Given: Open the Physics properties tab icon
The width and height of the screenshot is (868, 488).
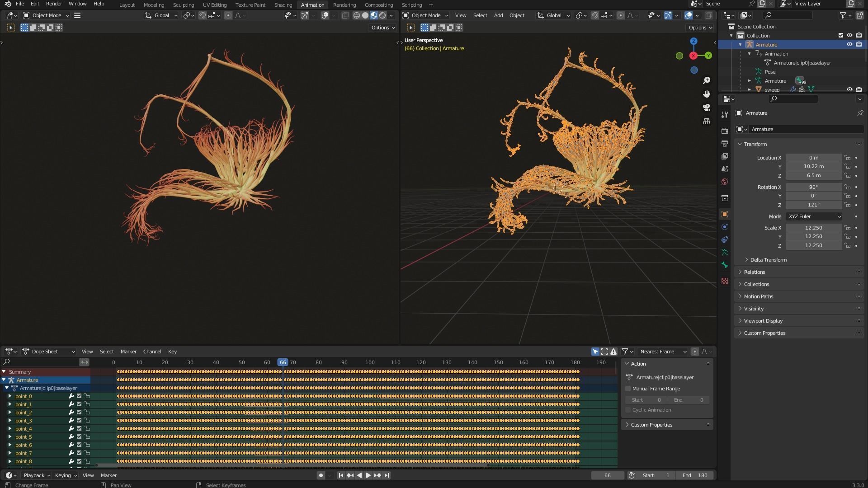Looking at the screenshot, I should 725,227.
